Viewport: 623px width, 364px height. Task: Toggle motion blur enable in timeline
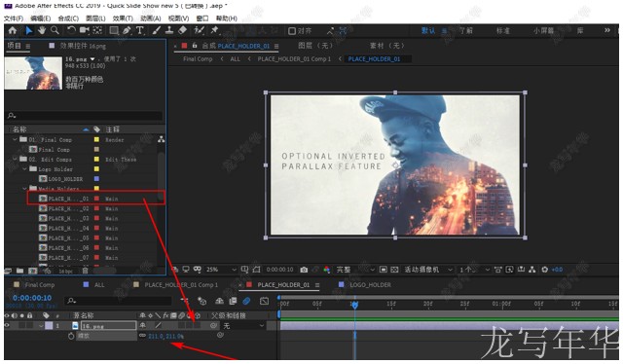(246, 301)
